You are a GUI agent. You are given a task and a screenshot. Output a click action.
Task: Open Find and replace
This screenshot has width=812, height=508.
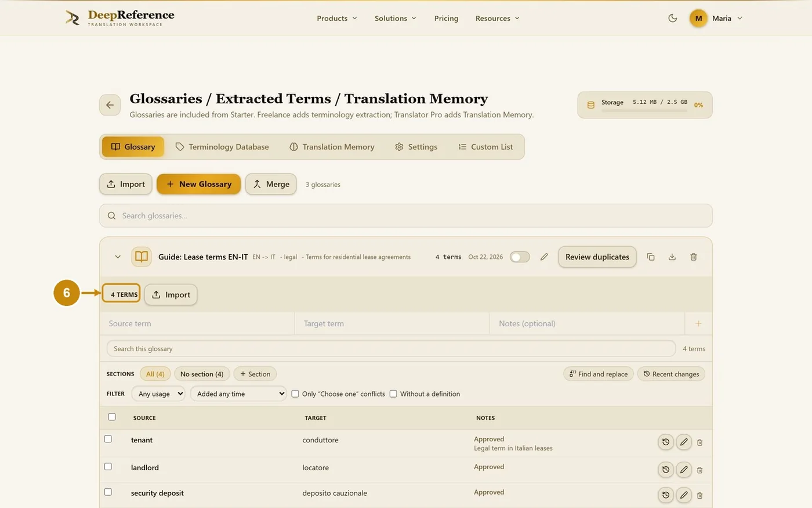click(599, 374)
